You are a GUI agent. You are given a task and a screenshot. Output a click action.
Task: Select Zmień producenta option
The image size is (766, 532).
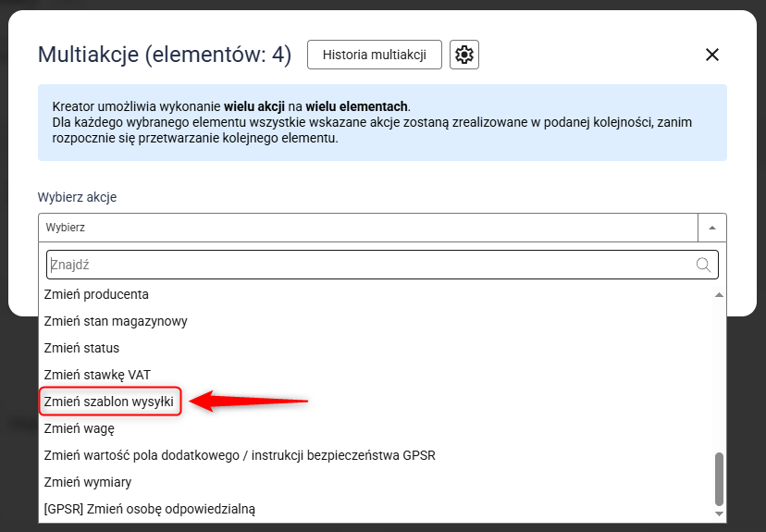pyautogui.click(x=96, y=294)
